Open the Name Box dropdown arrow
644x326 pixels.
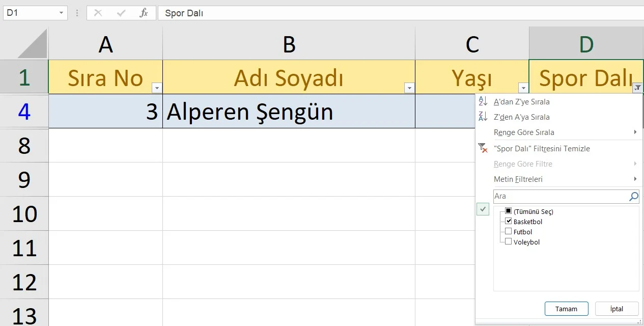(x=62, y=13)
